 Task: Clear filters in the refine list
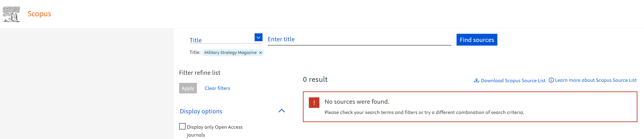(217, 88)
